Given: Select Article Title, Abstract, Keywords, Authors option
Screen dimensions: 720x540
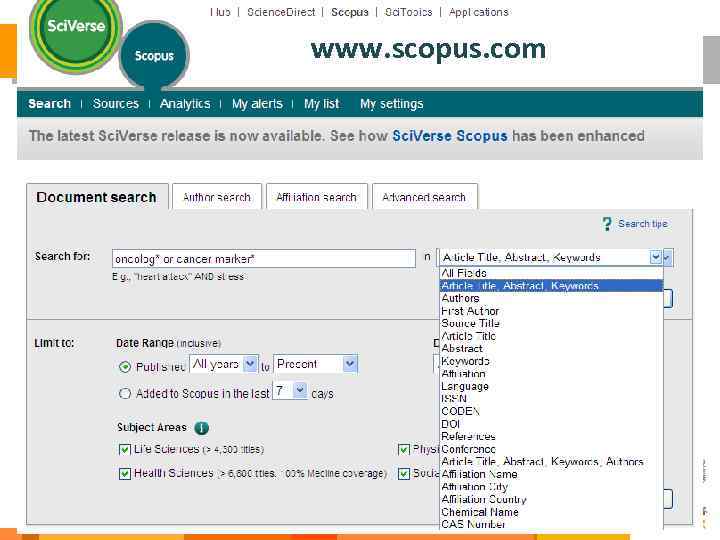Looking at the screenshot, I should point(551,461).
